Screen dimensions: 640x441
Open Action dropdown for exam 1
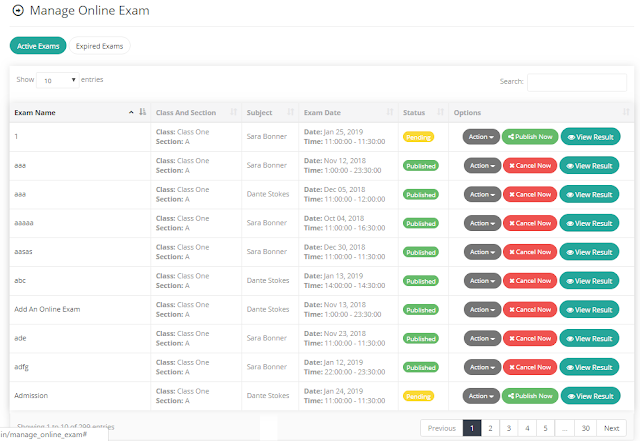tap(481, 137)
